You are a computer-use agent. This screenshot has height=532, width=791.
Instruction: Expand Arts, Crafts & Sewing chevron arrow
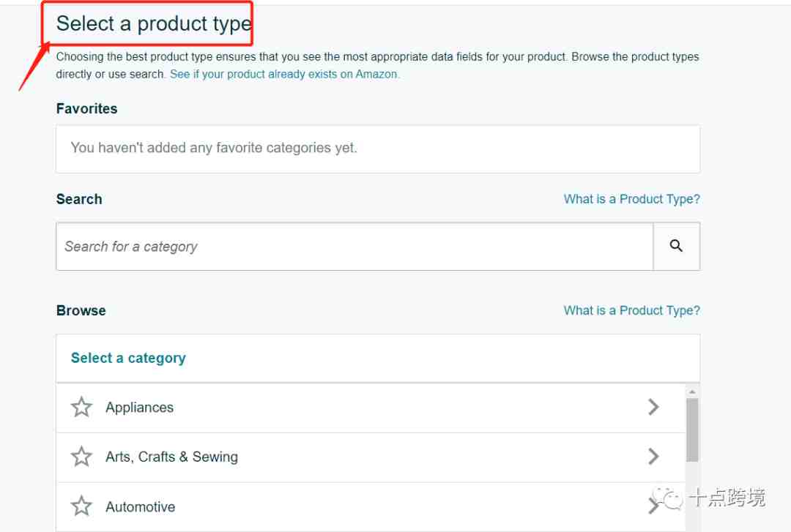point(653,457)
